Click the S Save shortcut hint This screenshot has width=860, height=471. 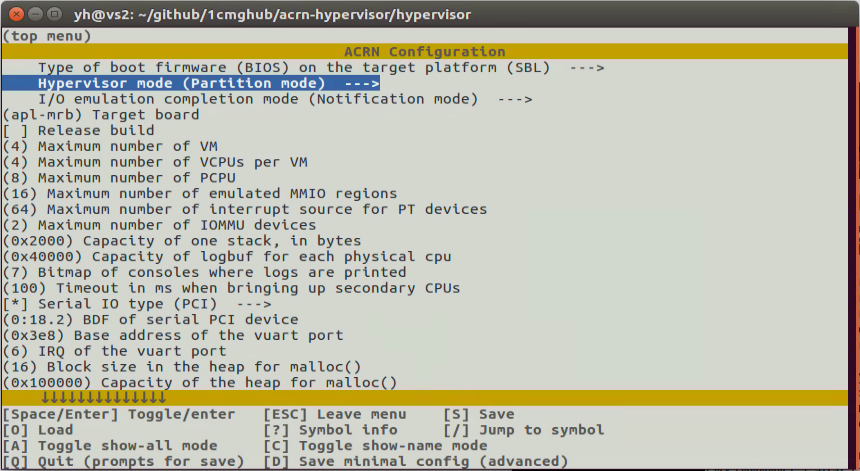(x=479, y=415)
